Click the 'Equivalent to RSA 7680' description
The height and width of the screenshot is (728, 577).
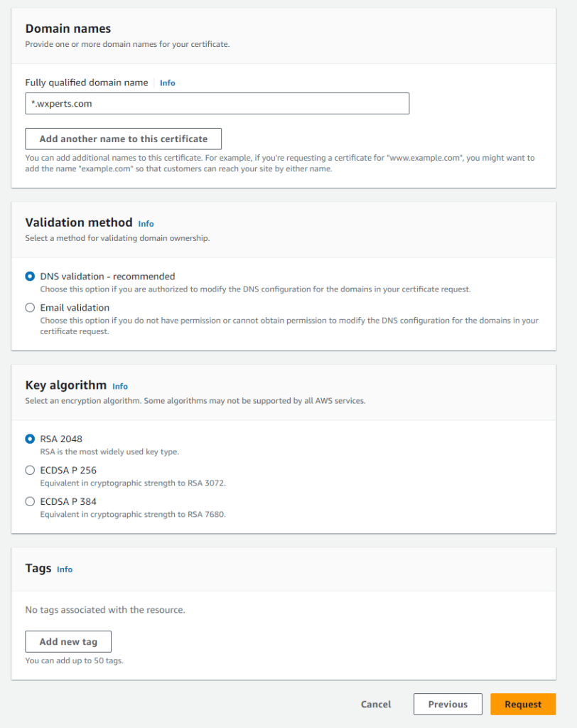pyautogui.click(x=133, y=515)
